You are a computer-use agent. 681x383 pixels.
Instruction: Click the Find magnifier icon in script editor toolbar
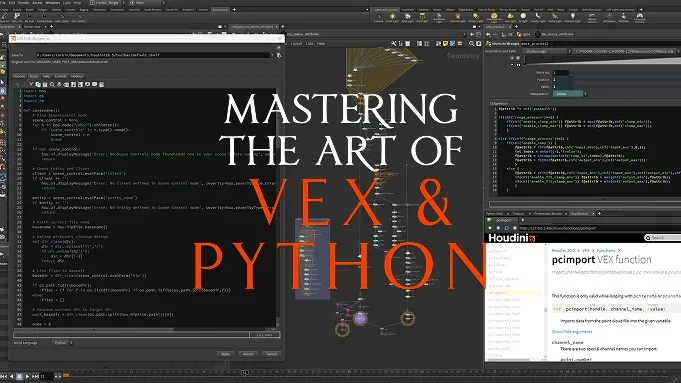point(52,84)
